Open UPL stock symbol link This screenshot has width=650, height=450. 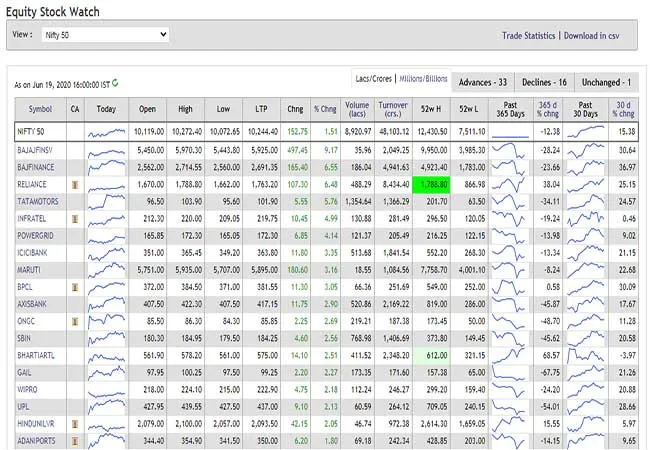click(x=23, y=407)
